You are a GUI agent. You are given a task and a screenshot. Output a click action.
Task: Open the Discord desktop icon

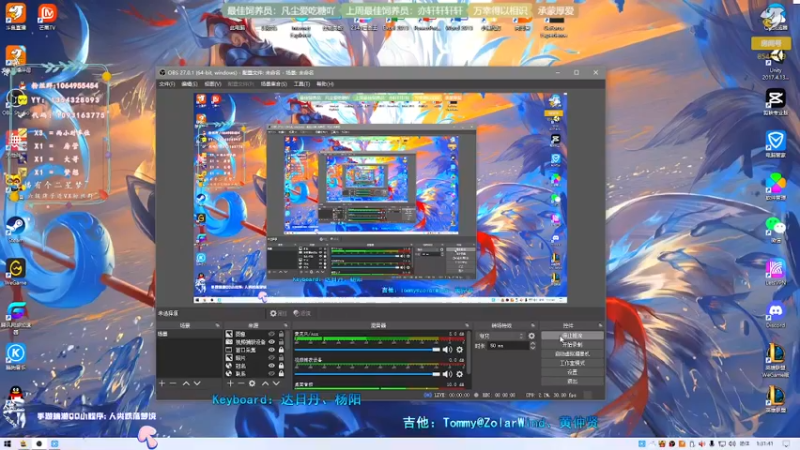[x=776, y=313]
